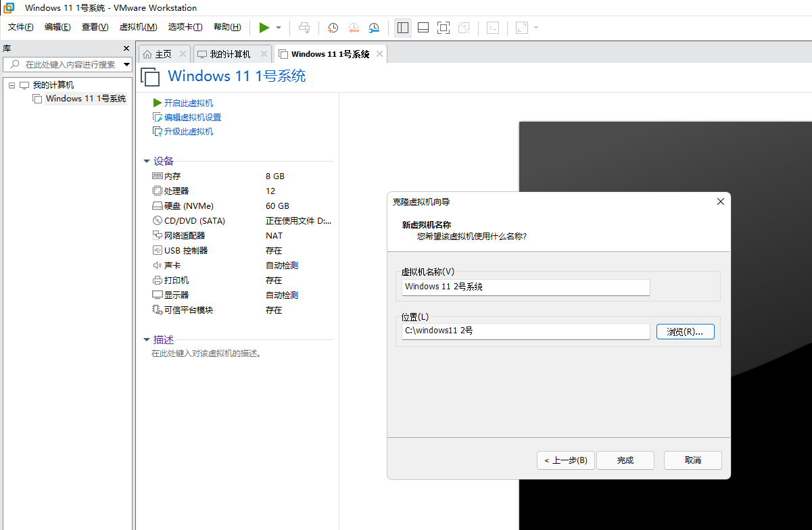Screen dimensions: 812x530
Task: Open the 选项卡 menu
Action: (185, 27)
